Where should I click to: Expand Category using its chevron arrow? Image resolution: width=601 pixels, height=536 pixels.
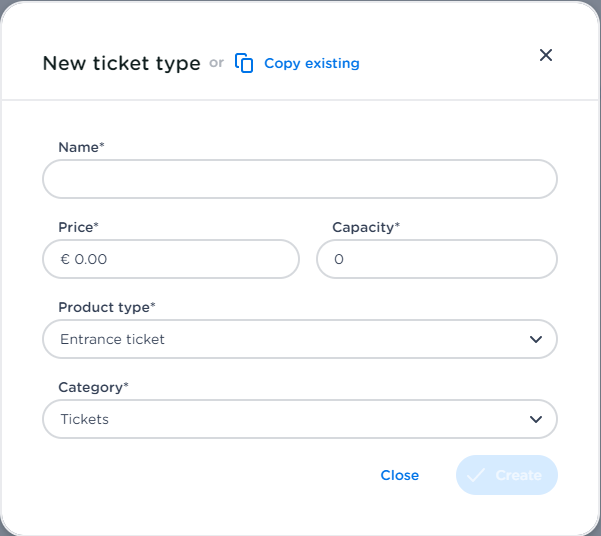tap(536, 420)
